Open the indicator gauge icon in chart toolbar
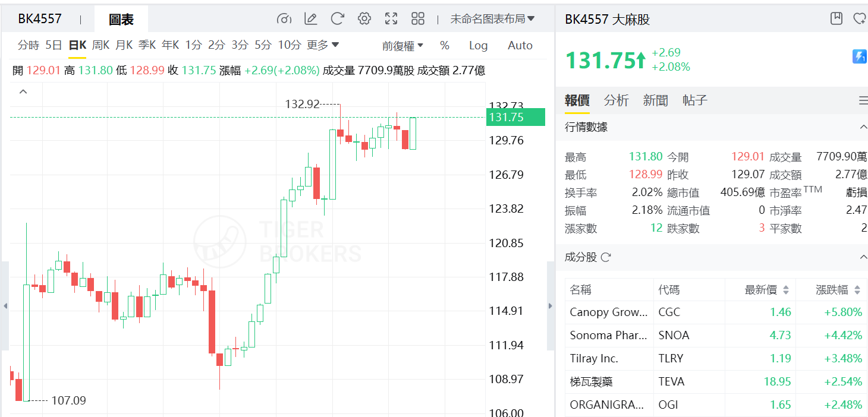This screenshot has height=417, width=868. [x=284, y=18]
